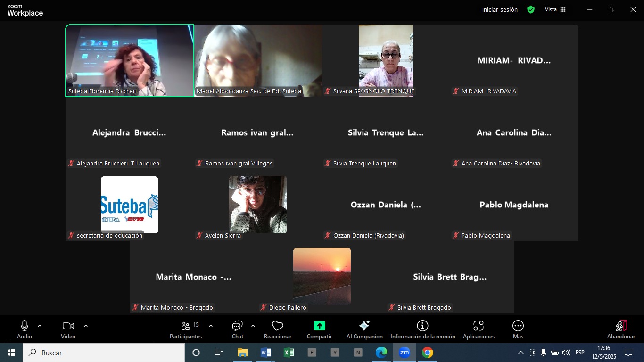Screen dimensions: 644x362
Task: Expand the audio options arrow
Action: [x=40, y=326]
